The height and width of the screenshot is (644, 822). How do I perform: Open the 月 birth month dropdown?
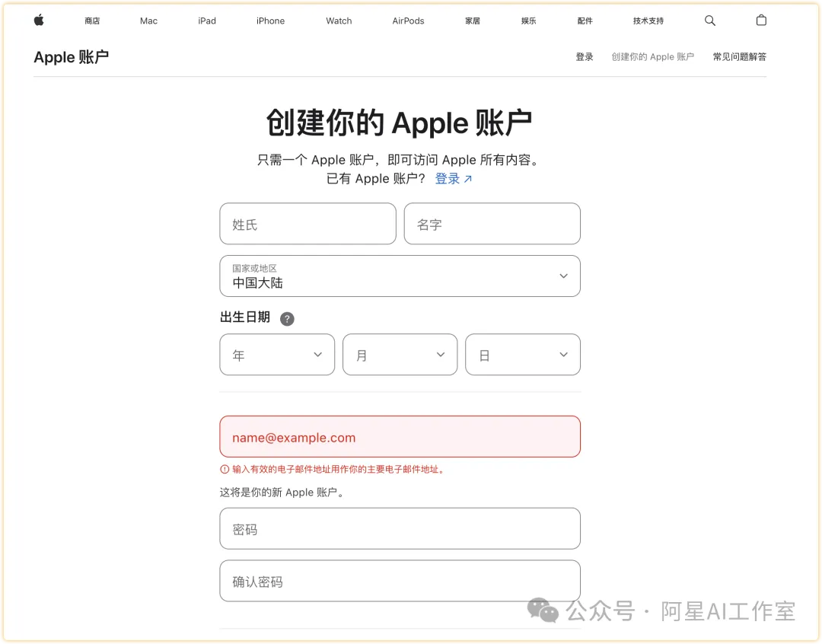coord(400,355)
